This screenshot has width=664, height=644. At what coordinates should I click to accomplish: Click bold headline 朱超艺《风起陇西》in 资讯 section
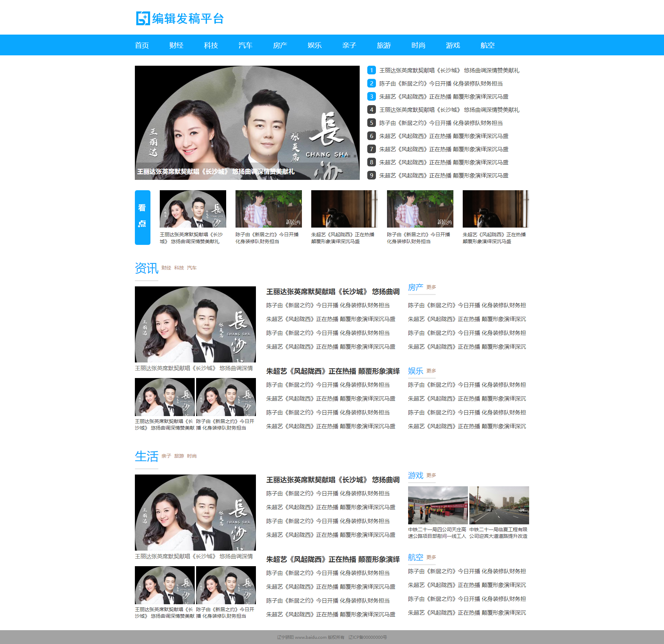click(x=333, y=371)
